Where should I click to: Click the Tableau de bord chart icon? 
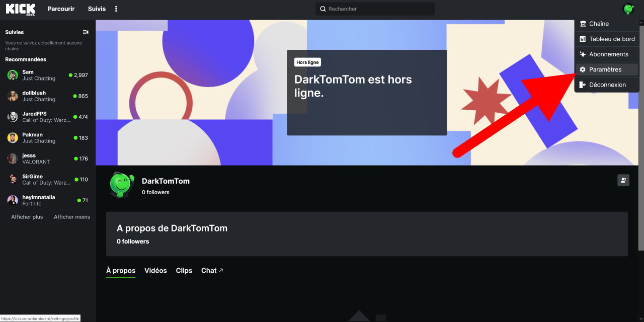583,39
